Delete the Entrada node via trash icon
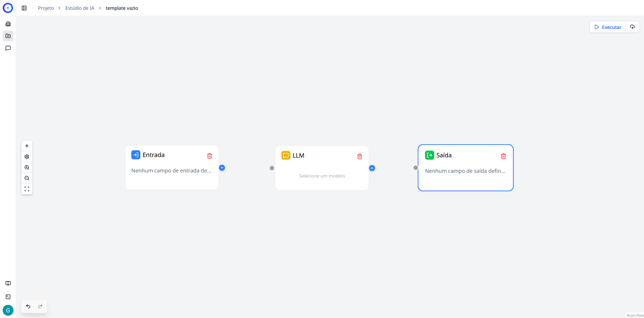Screen dimensions: 644x318 (x=210, y=156)
